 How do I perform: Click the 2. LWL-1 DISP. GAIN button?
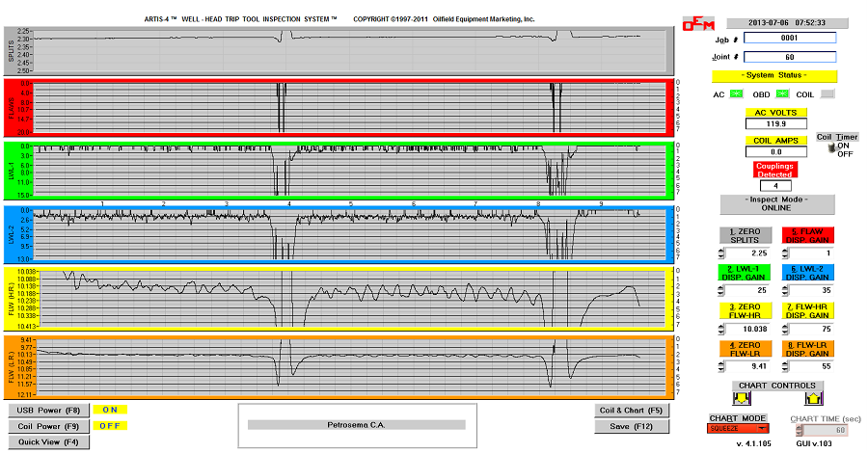click(x=746, y=273)
